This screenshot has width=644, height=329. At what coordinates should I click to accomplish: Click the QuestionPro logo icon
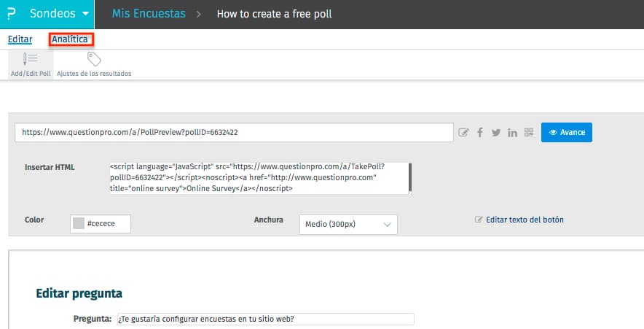(11, 14)
